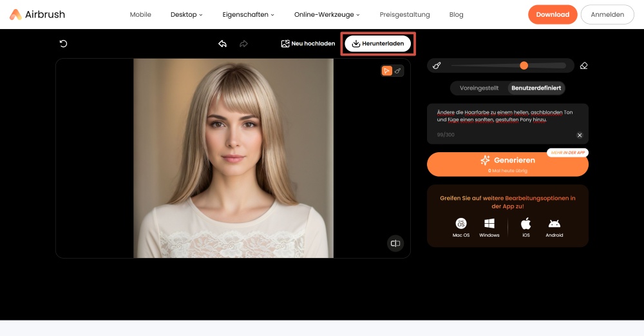This screenshot has width=644, height=336.
Task: Expand the Desktop dropdown menu
Action: point(187,14)
